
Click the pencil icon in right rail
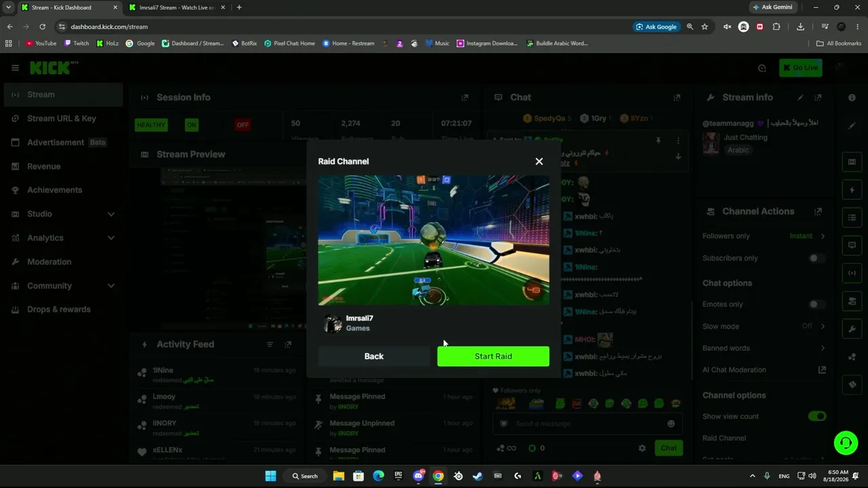tap(852, 126)
